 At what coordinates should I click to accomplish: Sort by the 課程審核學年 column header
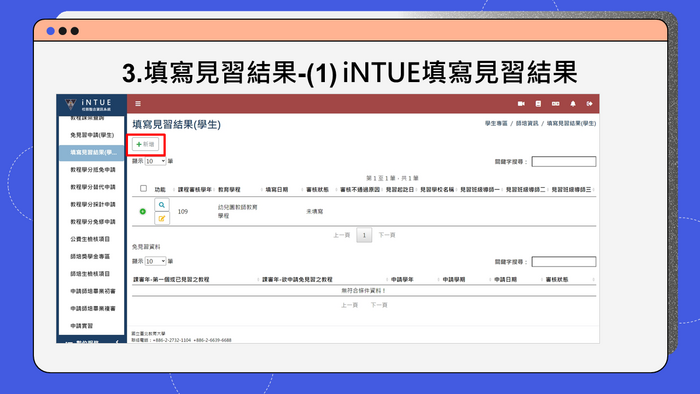click(x=195, y=190)
